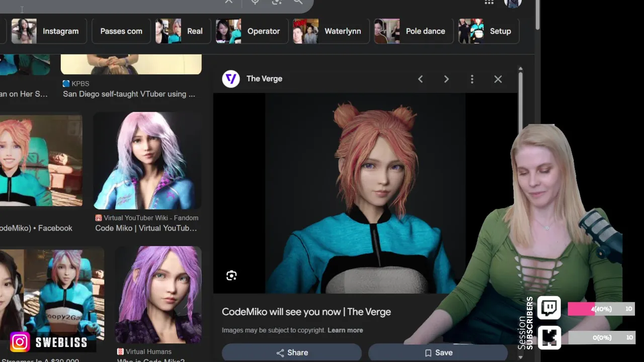Click the magnifier search icon in search bar
This screenshot has height=362, width=644.
point(298,2)
